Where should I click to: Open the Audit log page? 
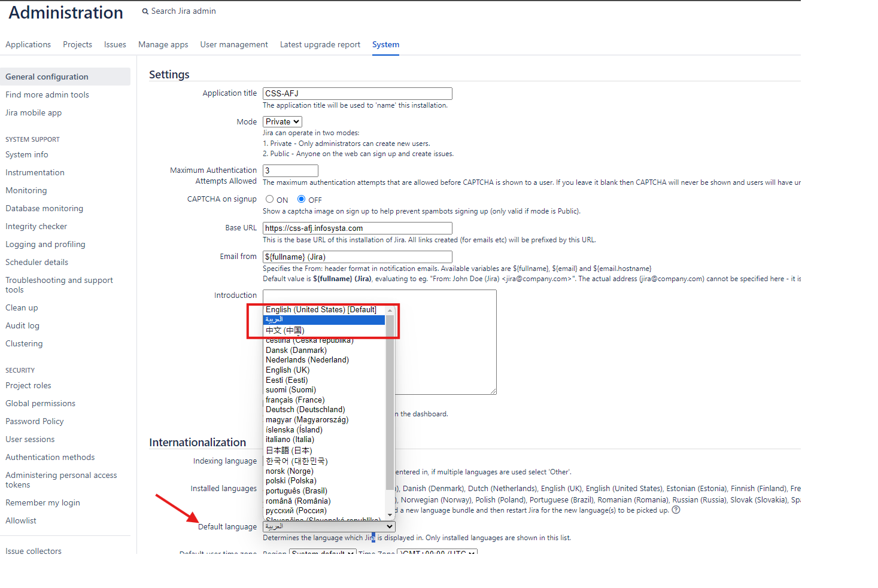[22, 325]
